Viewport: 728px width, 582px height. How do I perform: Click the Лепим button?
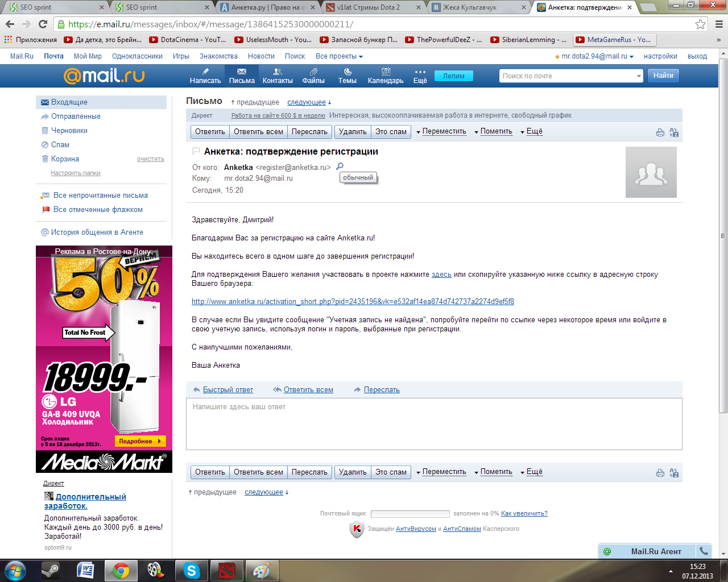click(x=454, y=76)
